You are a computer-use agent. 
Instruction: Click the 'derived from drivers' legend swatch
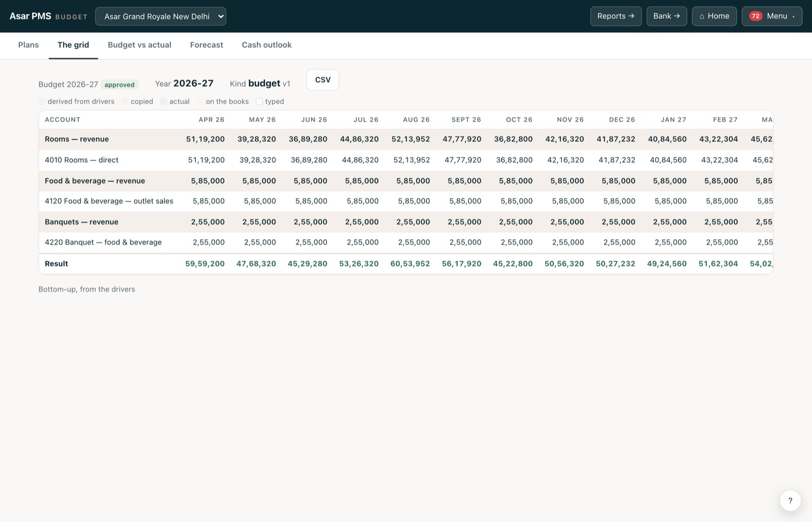tap(42, 102)
